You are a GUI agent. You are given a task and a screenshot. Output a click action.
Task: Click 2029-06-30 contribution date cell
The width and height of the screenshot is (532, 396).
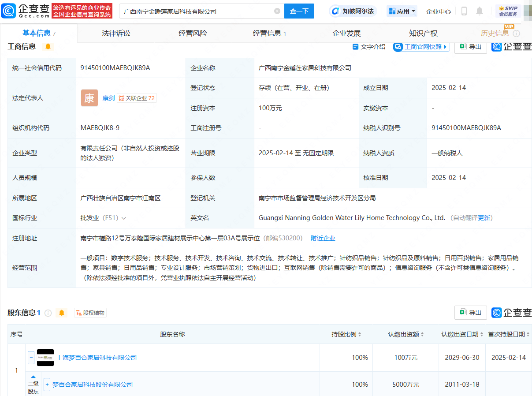(x=462, y=358)
